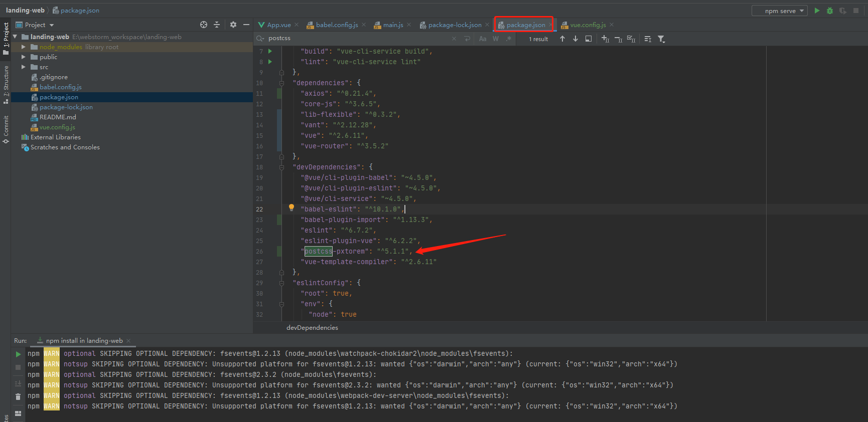The height and width of the screenshot is (422, 868).
Task: Switch to the babel.config.js tab
Action: (337, 25)
